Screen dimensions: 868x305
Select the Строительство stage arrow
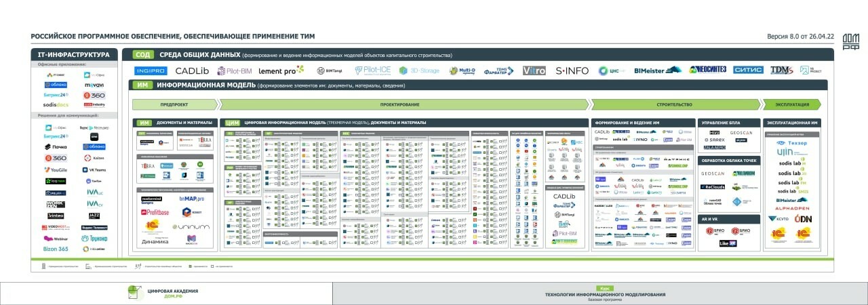[674, 104]
